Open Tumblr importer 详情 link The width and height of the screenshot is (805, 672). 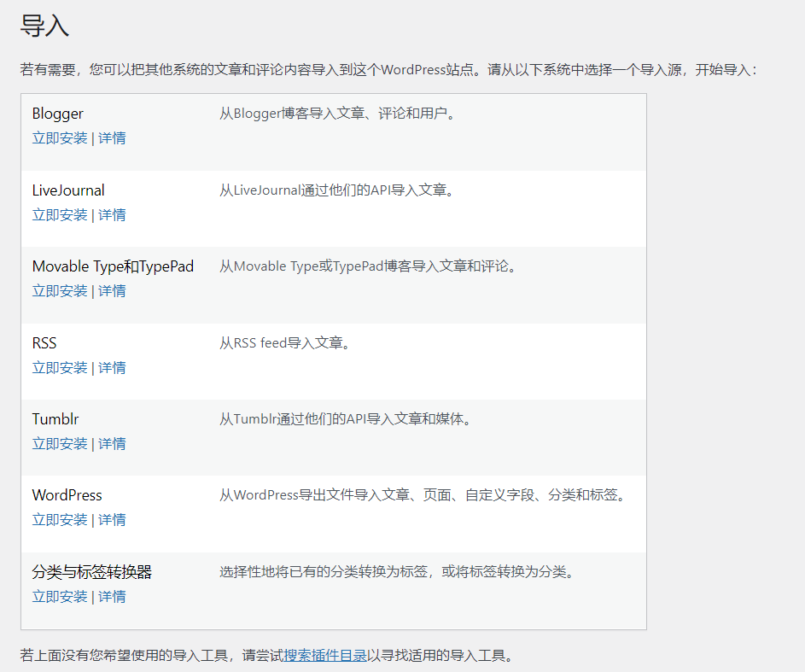click(x=112, y=444)
